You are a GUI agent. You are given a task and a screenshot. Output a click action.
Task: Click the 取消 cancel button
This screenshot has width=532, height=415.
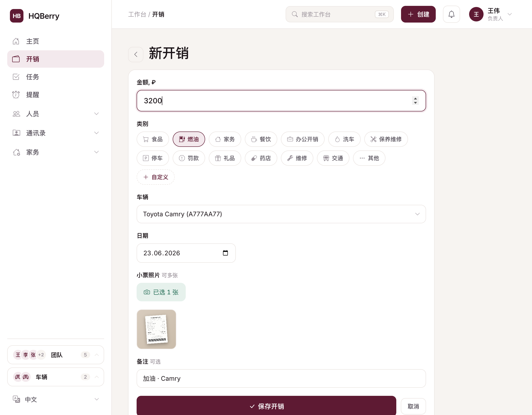[x=413, y=406]
